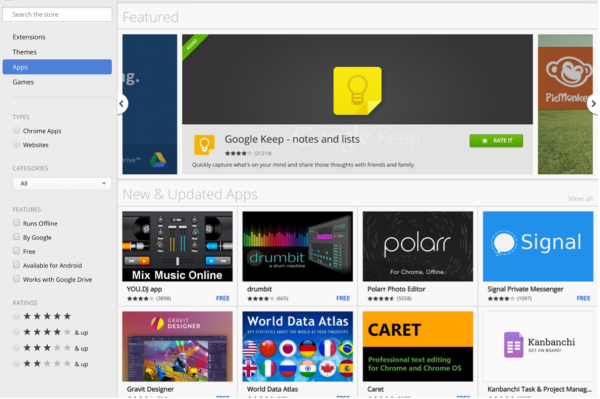Click the FREE label on drumbit
The height and width of the screenshot is (399, 600).
(x=343, y=298)
